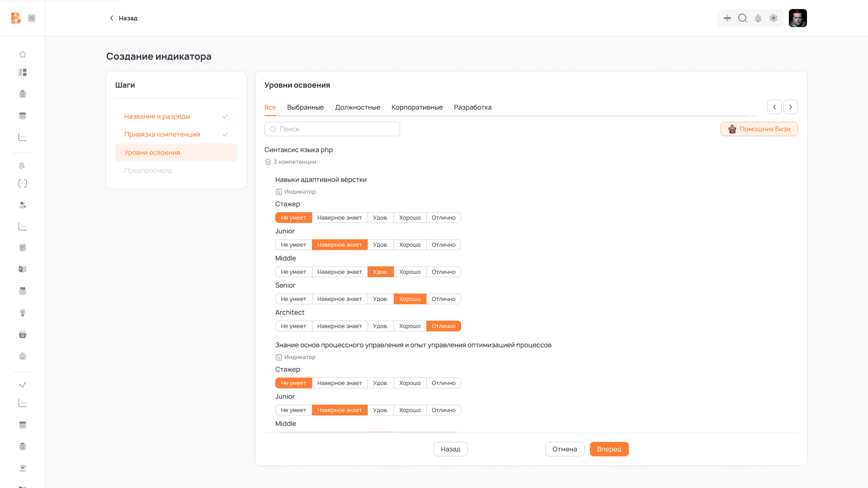Open the 'Разработка' tab
Viewport: 868px width, 488px height.
point(472,108)
